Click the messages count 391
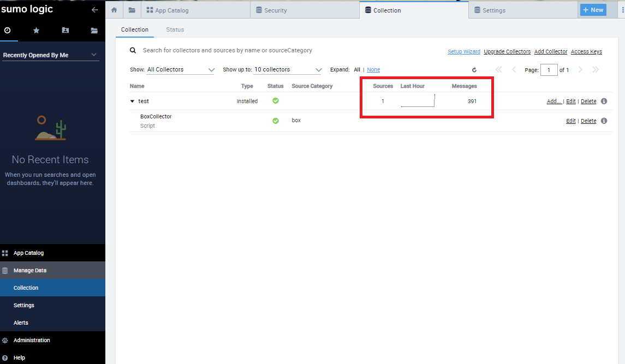The height and width of the screenshot is (364, 625). (472, 102)
